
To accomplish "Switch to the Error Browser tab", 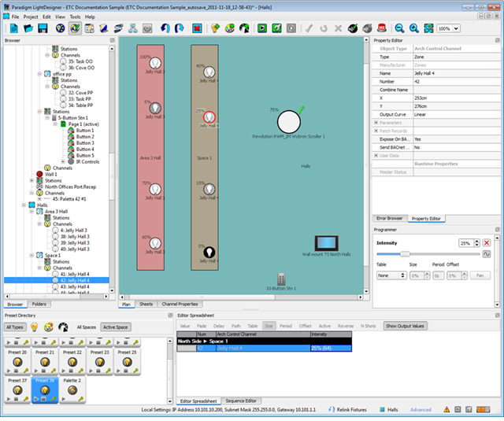I will [x=390, y=218].
